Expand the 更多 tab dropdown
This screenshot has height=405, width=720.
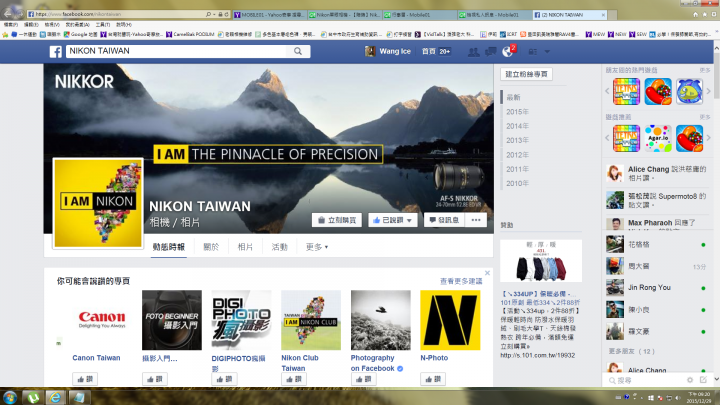(x=317, y=247)
